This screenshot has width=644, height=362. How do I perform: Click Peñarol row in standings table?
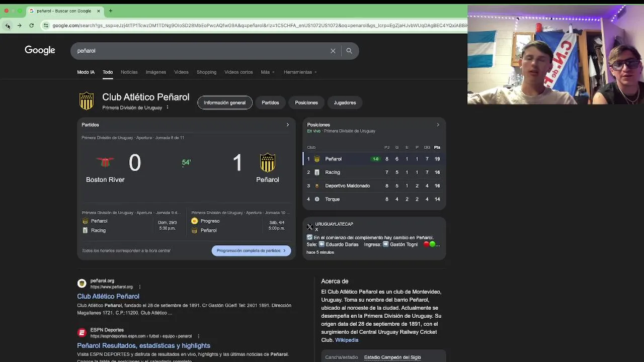[374, 159]
